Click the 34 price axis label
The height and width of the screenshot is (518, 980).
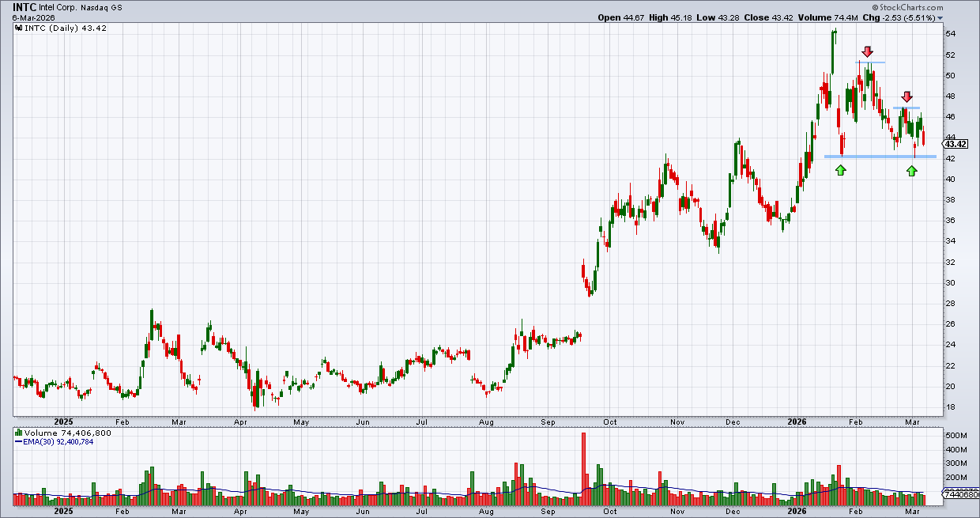(x=952, y=241)
